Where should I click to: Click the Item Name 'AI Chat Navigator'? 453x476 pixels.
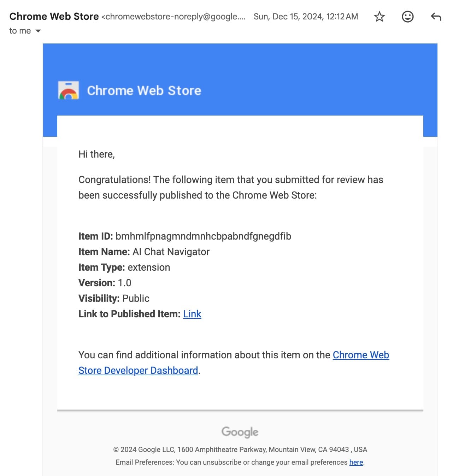(171, 252)
